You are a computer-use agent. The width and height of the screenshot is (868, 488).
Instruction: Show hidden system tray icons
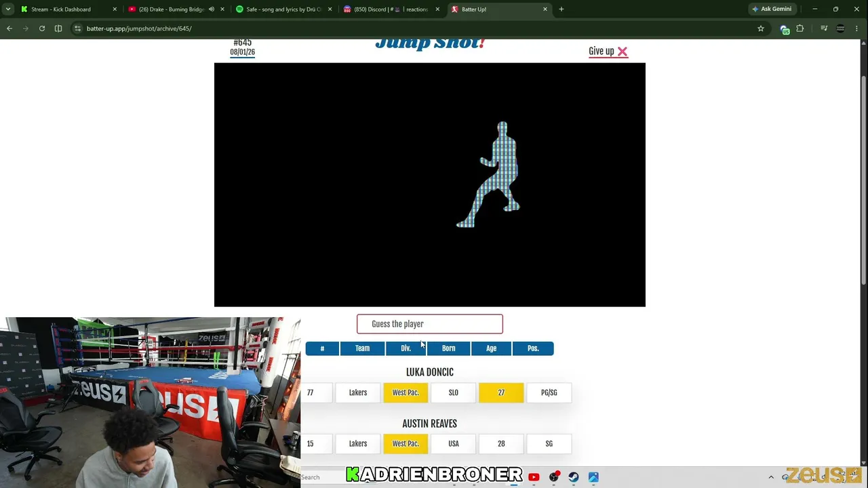point(771,477)
